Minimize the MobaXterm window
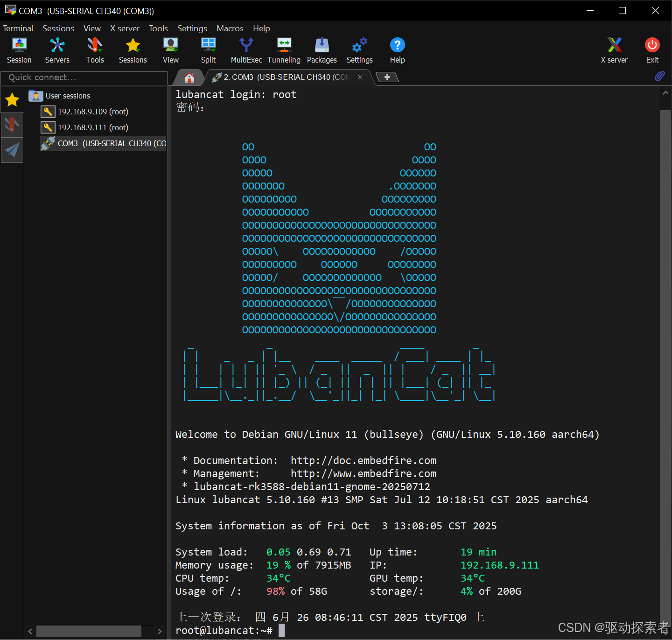This screenshot has height=640, width=672. [x=590, y=10]
